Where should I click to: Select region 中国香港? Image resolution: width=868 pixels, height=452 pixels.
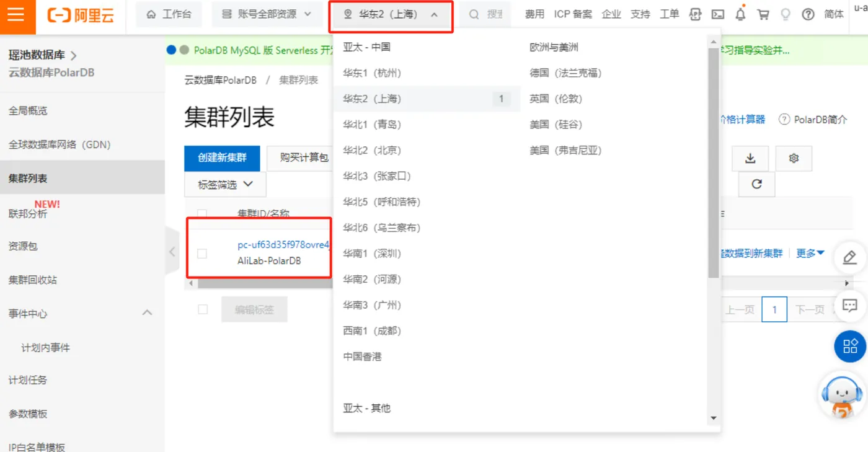pyautogui.click(x=362, y=357)
